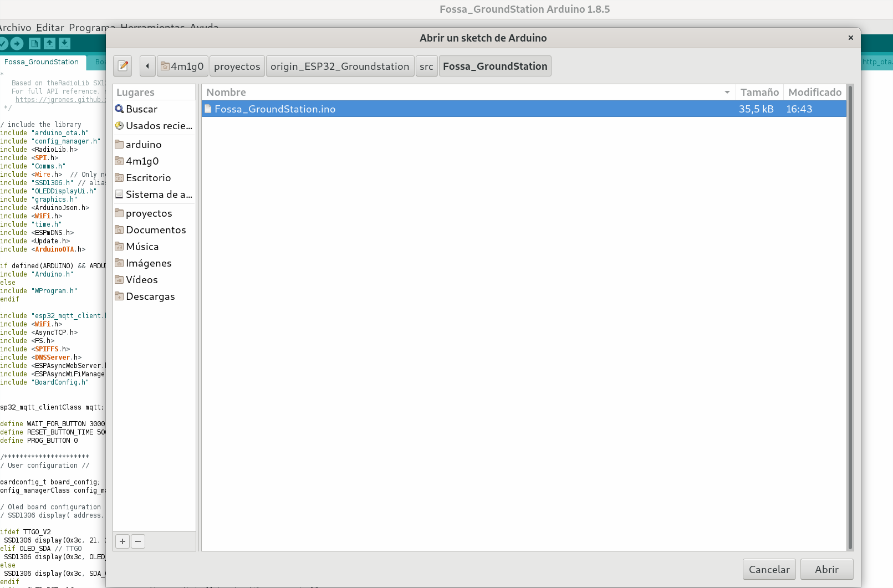Click Fossa_GroundStation path bar button
Screen dimensions: 893x588
[x=495, y=66]
